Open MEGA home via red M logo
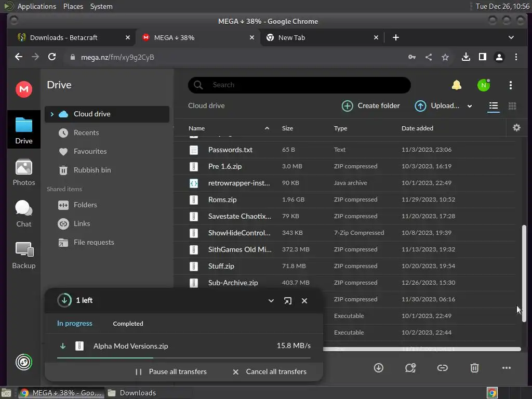Screen dimensions: 532x399 tap(24, 89)
